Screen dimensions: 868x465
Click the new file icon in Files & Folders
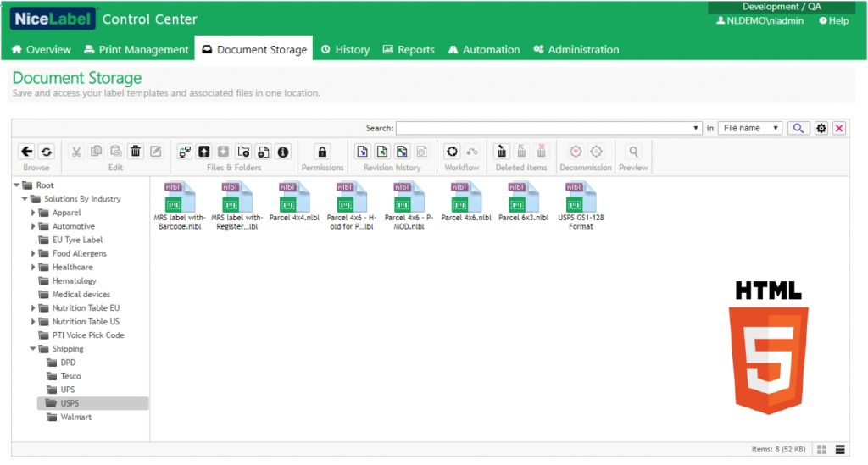264,152
